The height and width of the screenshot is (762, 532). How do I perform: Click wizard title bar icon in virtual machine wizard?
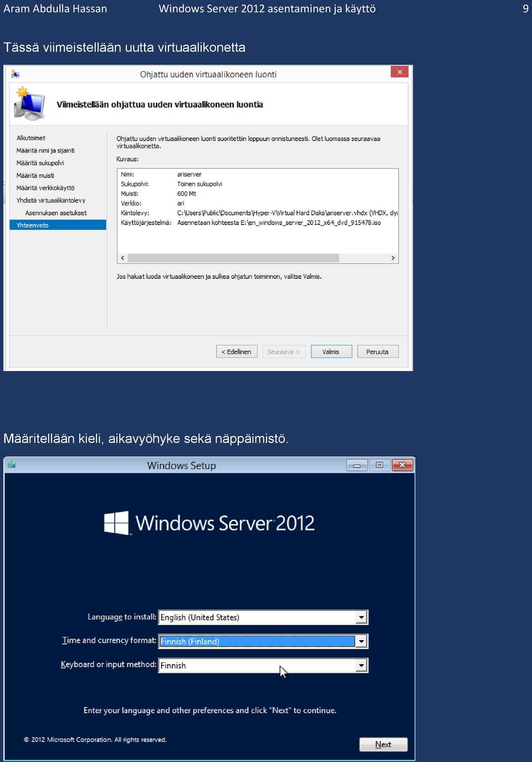tap(15, 74)
